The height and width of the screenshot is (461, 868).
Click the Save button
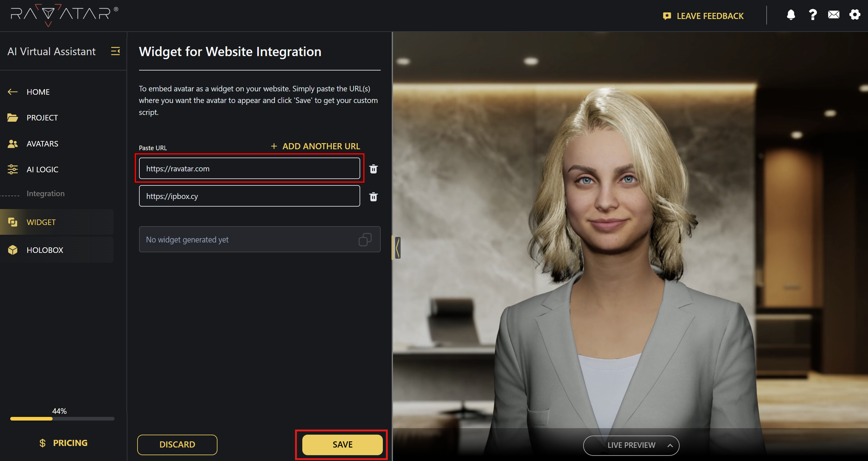pos(342,444)
